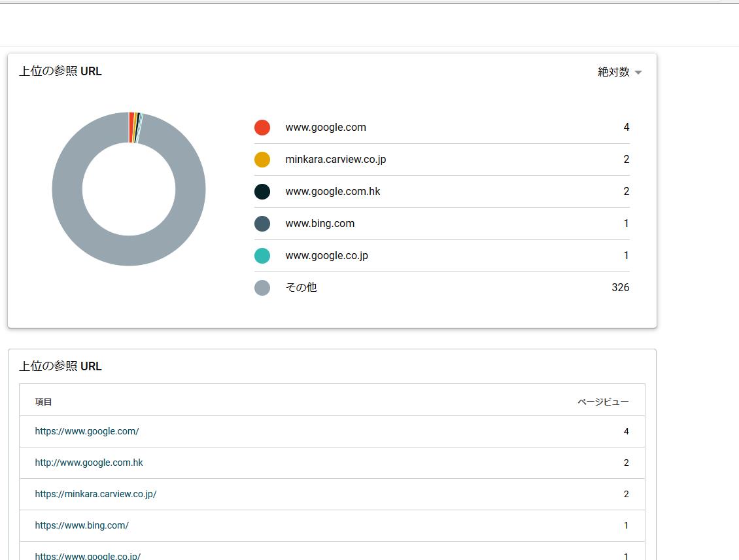
Task: Select www.google.com.hk legend label
Action: (333, 192)
